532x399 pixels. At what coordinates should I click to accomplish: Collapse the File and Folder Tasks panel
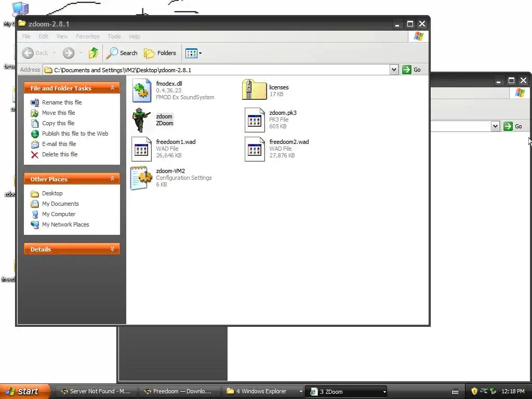coord(112,88)
